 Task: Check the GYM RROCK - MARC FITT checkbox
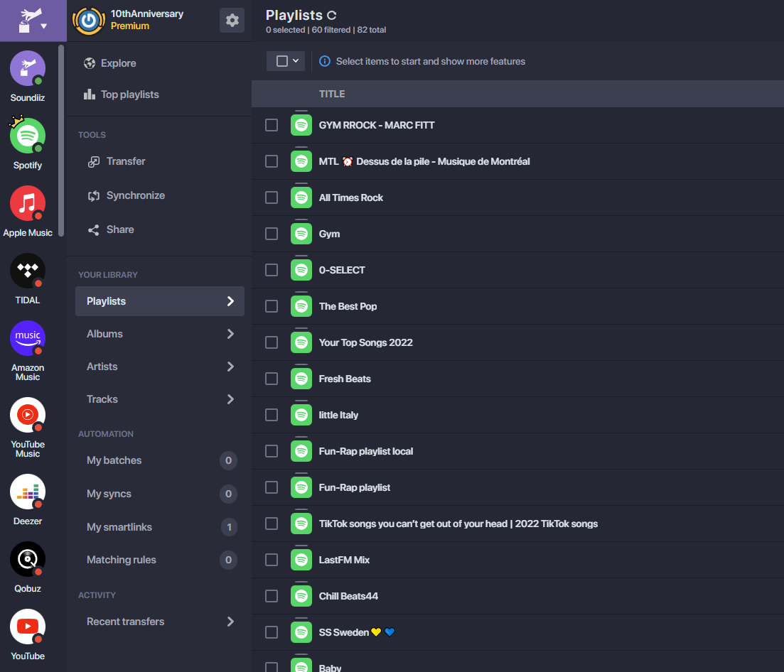272,125
